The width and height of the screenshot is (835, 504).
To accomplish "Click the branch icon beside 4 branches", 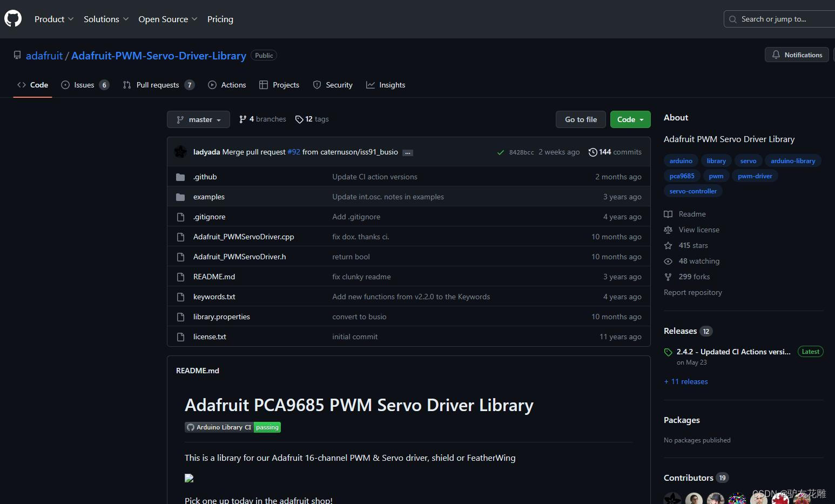I will point(243,119).
